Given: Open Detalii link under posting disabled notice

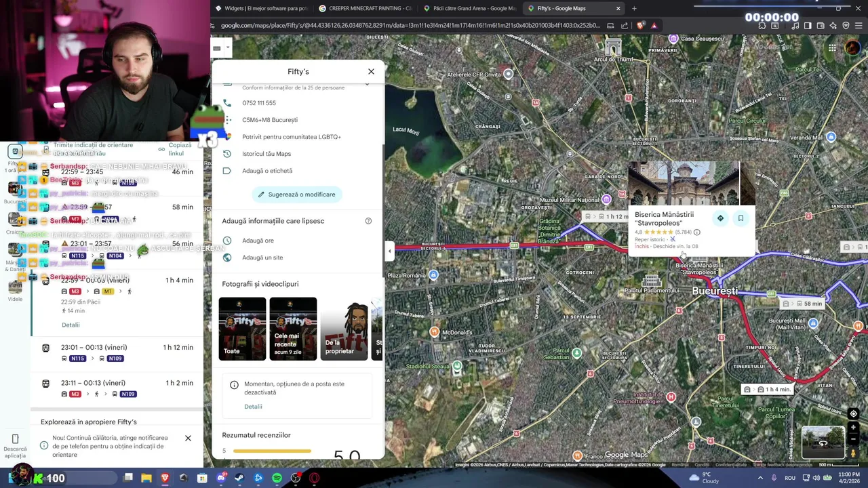Looking at the screenshot, I should point(253,407).
